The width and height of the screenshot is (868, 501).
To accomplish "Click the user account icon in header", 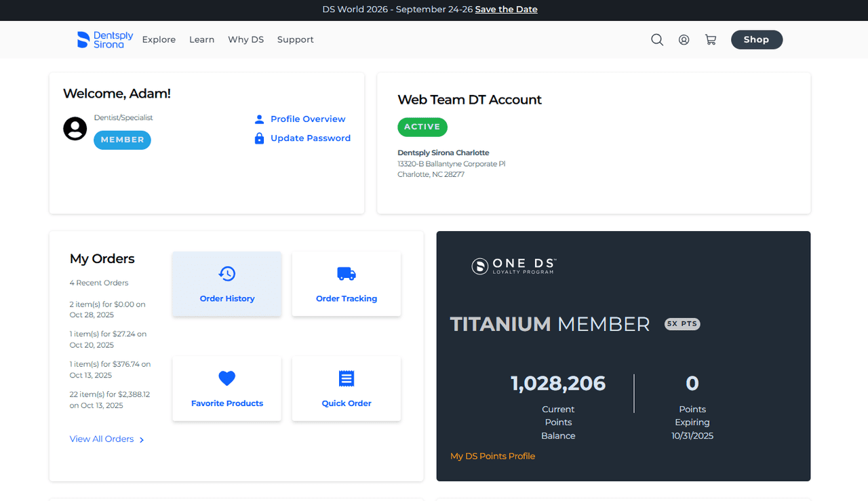I will click(684, 40).
